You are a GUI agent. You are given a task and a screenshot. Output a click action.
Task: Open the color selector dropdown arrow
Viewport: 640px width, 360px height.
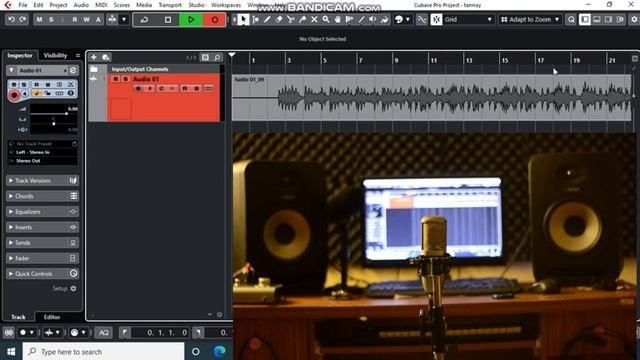(x=407, y=19)
